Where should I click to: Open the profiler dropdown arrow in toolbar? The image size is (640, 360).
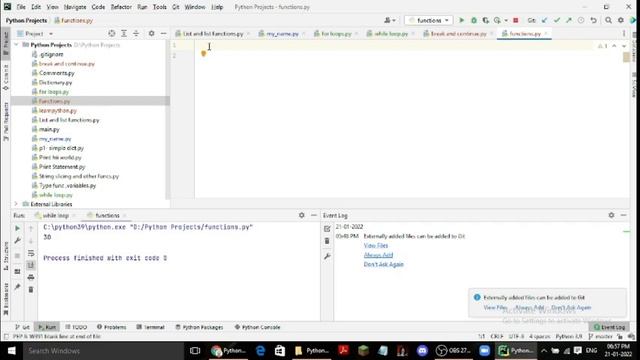(506, 20)
